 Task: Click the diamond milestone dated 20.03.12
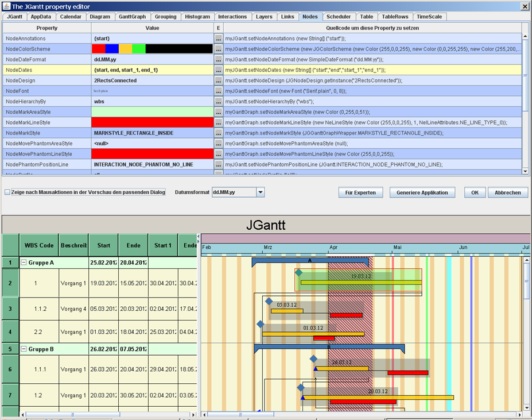pos(301,387)
